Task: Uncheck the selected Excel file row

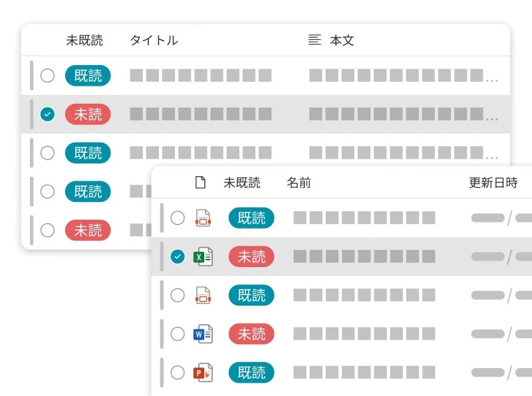Action: [177, 256]
